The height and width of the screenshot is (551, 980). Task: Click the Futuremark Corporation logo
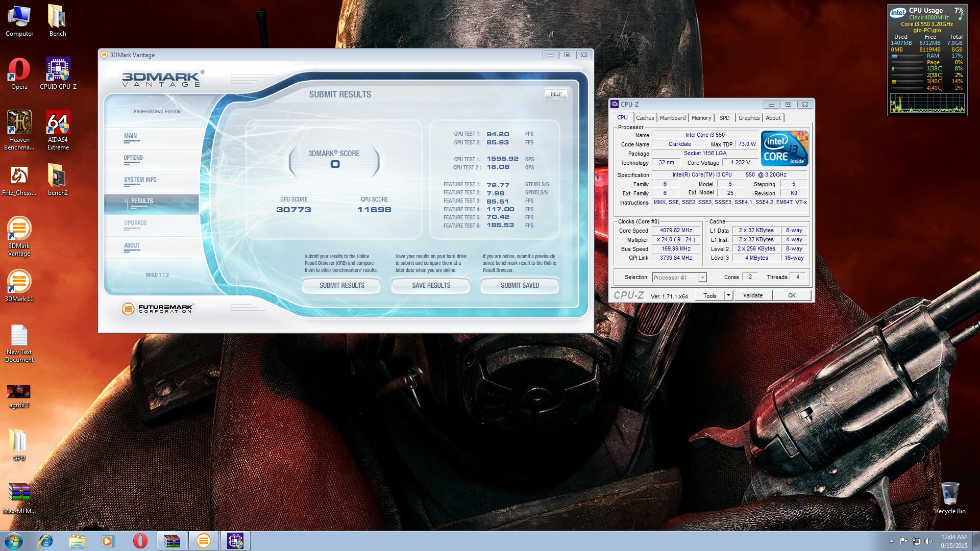point(157,309)
